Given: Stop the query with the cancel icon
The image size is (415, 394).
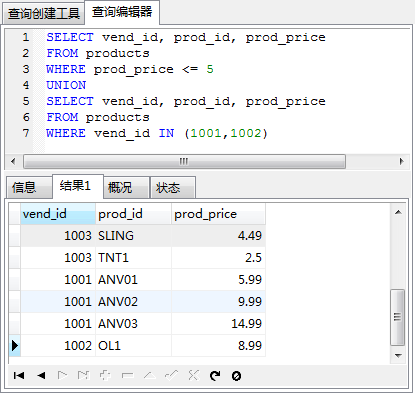Looking at the screenshot, I should pyautogui.click(x=236, y=376).
